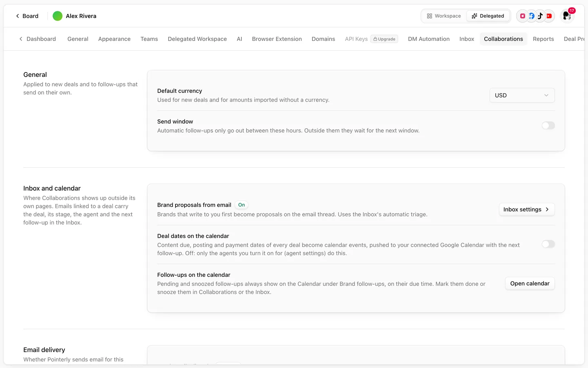Open the Appearance tab

click(114, 39)
